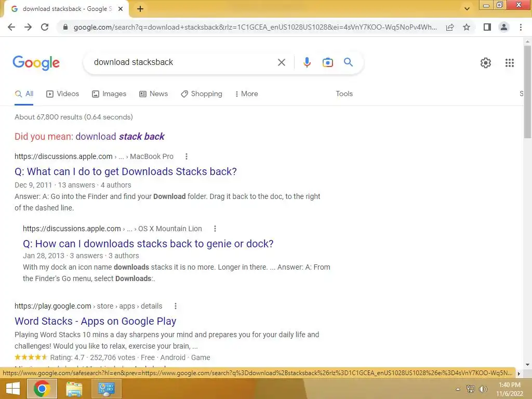Image resolution: width=532 pixels, height=399 pixels.
Task: Close the download stacksback tab
Action: tap(121, 9)
